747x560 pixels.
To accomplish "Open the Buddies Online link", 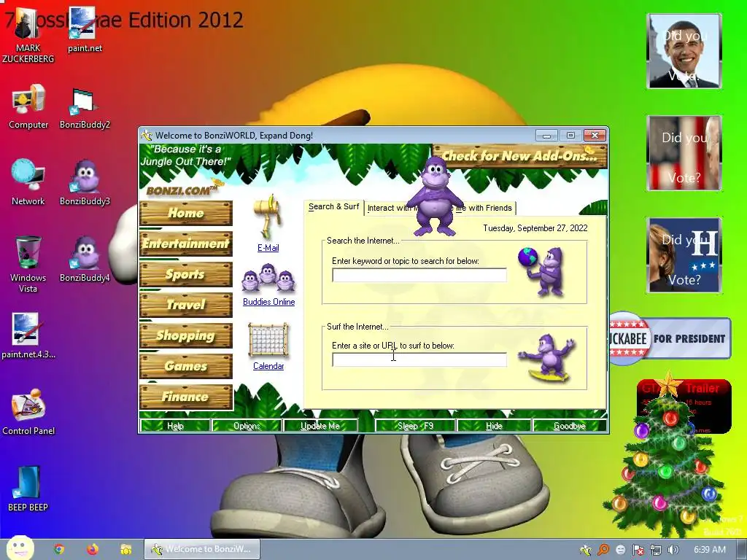I will click(x=268, y=302).
